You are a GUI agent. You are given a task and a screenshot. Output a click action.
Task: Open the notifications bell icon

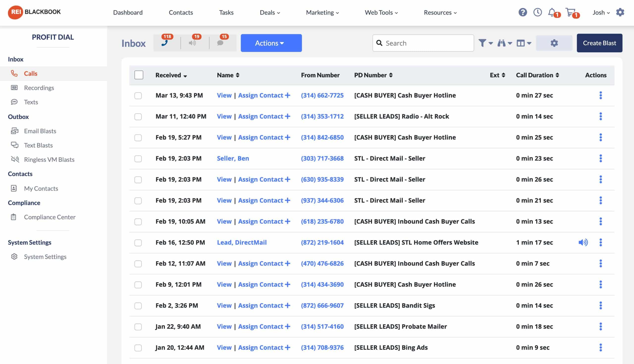point(552,12)
